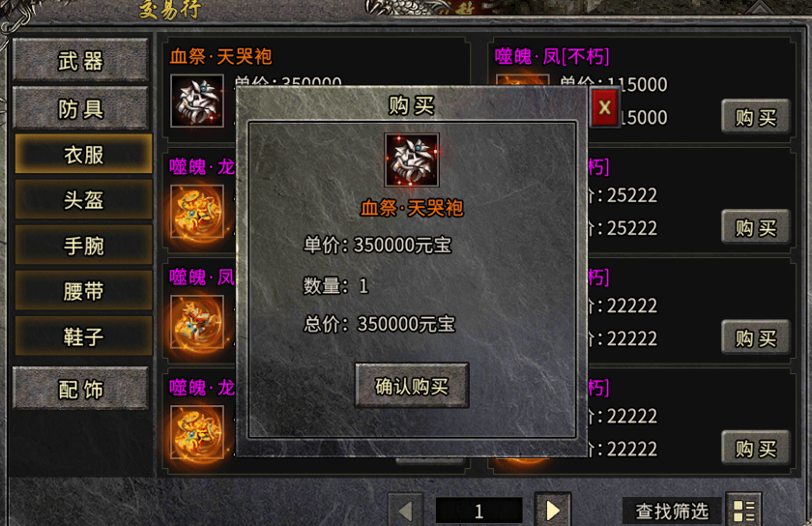
Task: Go to next page arrow
Action: coord(553,511)
